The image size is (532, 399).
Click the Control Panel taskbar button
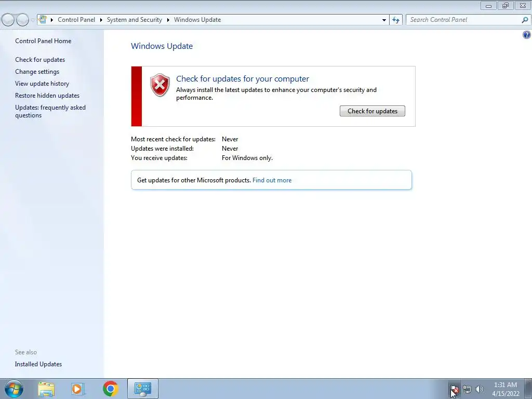pyautogui.click(x=143, y=389)
